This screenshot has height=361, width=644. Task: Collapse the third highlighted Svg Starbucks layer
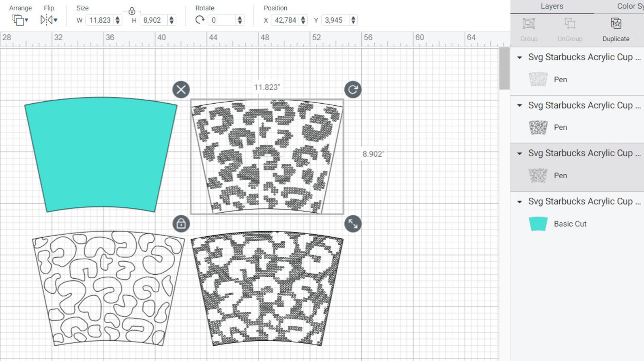pyautogui.click(x=519, y=154)
